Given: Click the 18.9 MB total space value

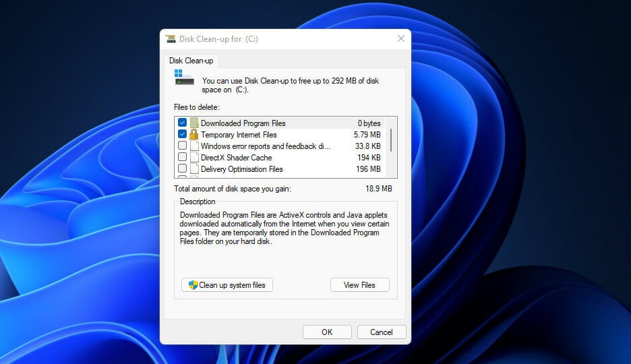Looking at the screenshot, I should point(379,188).
